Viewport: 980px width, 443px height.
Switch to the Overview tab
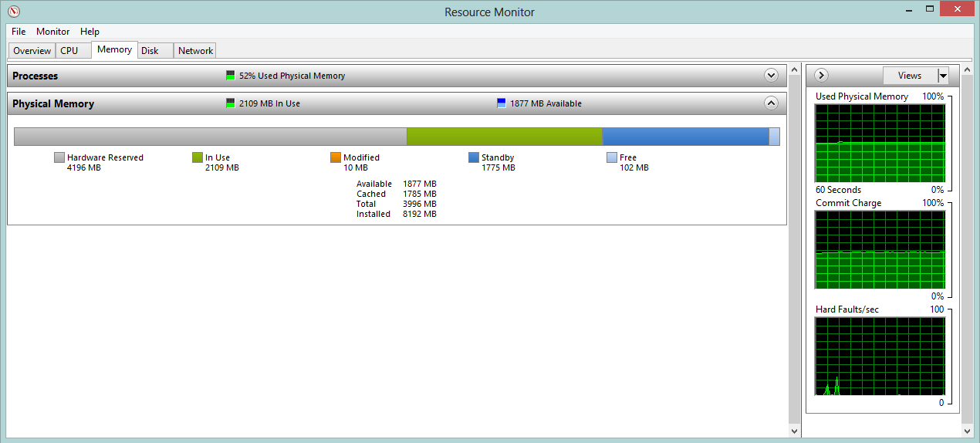pos(32,51)
